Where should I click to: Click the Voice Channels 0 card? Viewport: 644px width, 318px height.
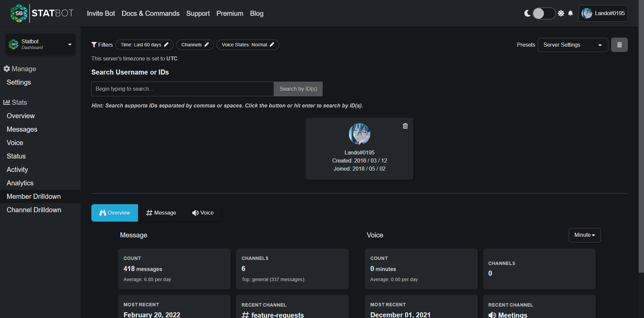click(x=539, y=269)
